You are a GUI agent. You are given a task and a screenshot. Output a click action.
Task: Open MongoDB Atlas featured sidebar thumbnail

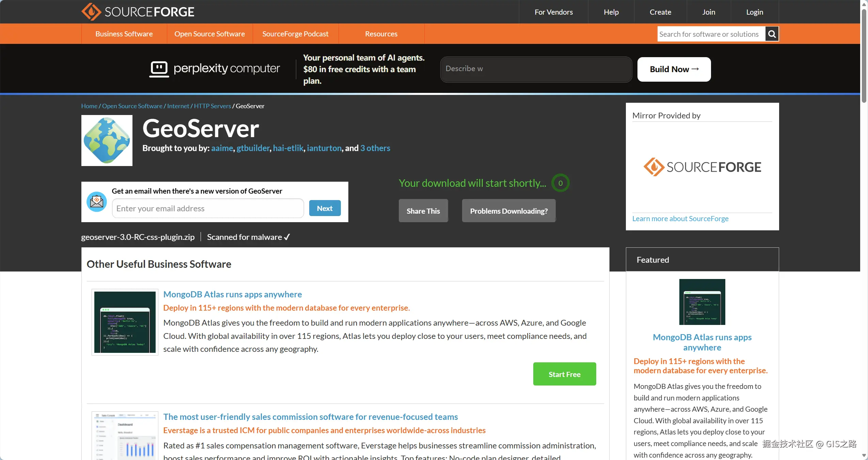(702, 302)
